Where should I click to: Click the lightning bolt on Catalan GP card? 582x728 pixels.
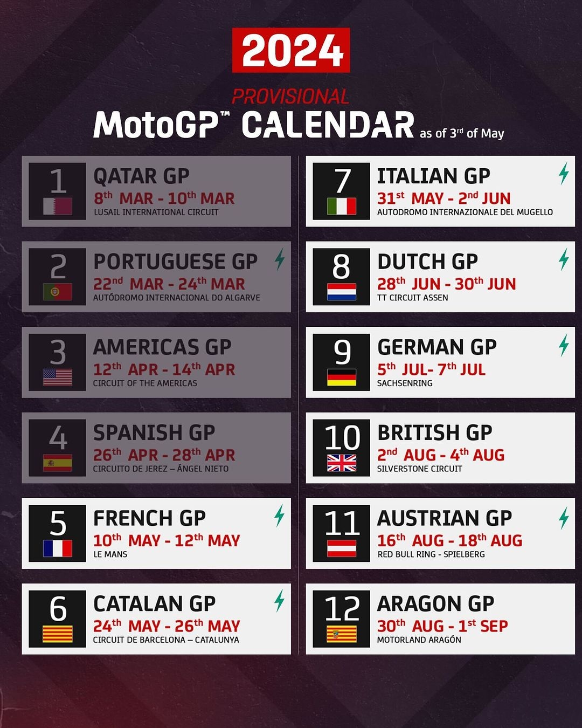(x=279, y=601)
